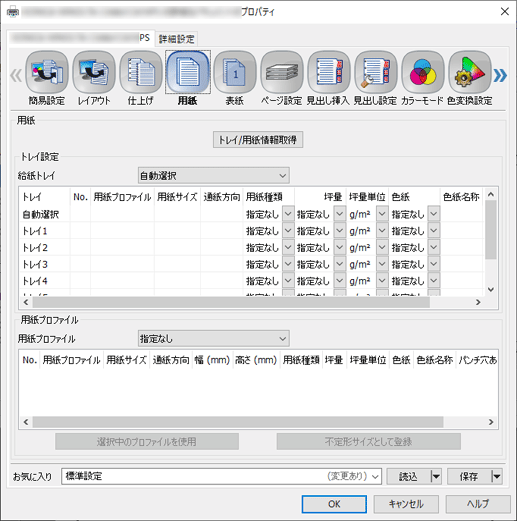Click the right double-chevron to show more icons
This screenshot has width=517, height=521.
click(500, 75)
